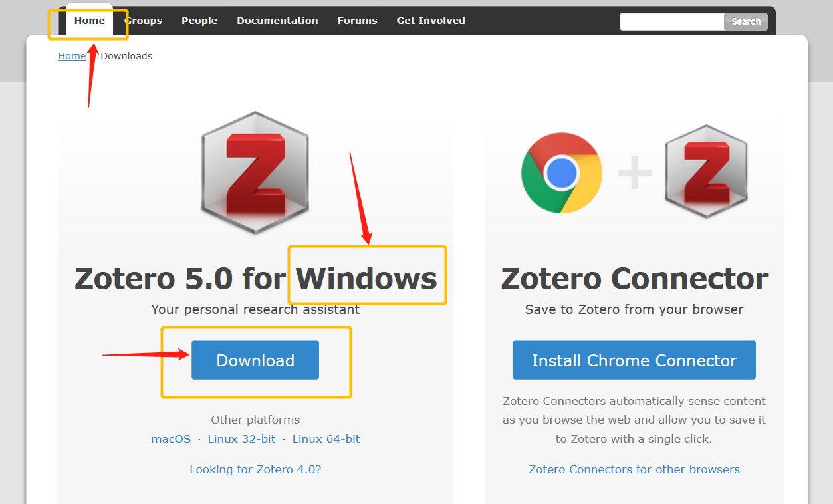Open Looking for Zotero 4.0? link

pyautogui.click(x=255, y=469)
